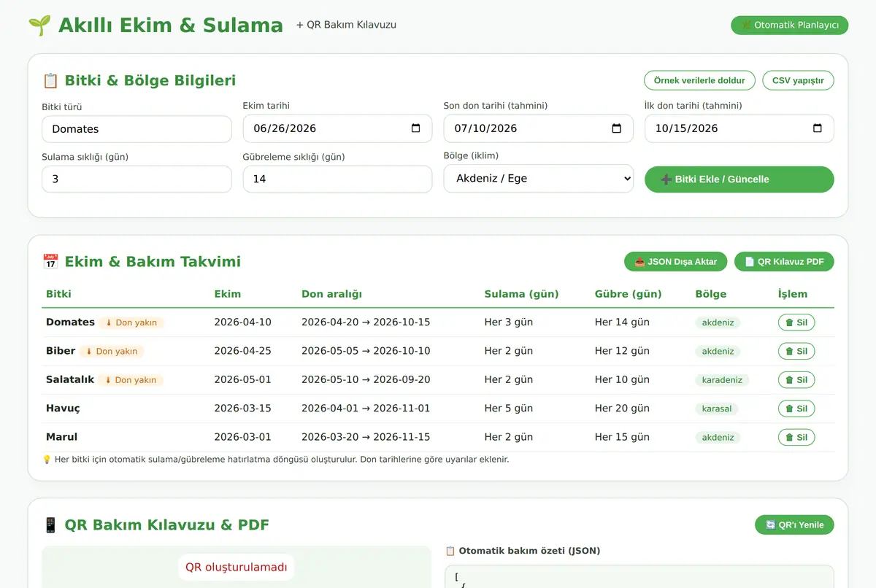This screenshot has height=588, width=876.
Task: Click the Gübre (gün) column header
Action: [x=628, y=294]
